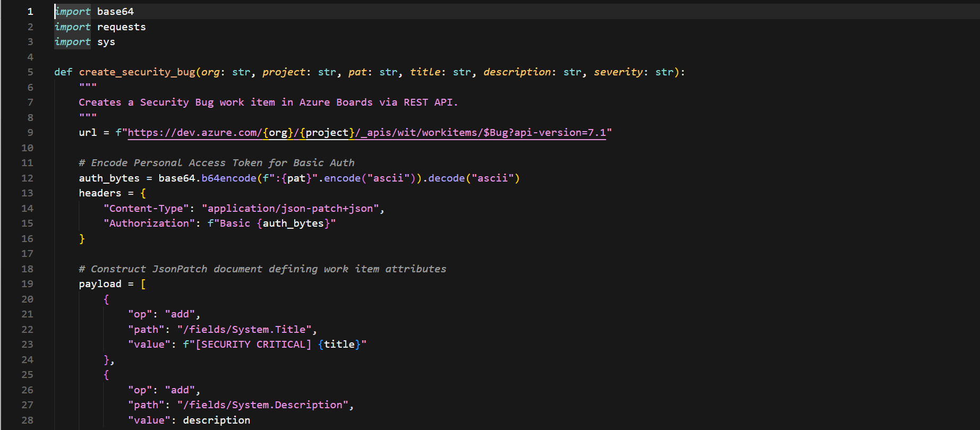Click the org parameter in the function signature

(210, 72)
